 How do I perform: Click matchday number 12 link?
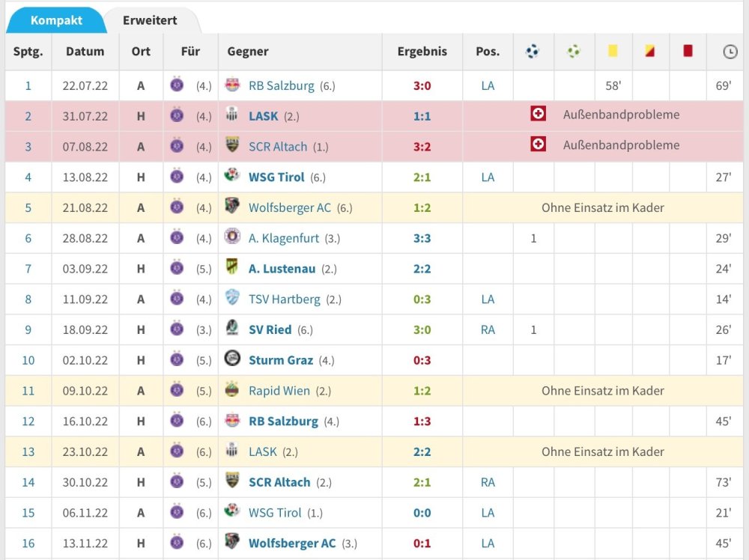pos(28,421)
